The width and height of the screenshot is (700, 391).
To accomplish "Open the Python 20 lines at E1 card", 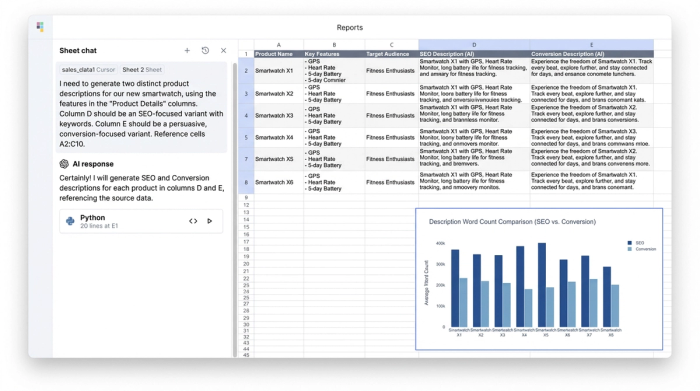I will pyautogui.click(x=141, y=221).
